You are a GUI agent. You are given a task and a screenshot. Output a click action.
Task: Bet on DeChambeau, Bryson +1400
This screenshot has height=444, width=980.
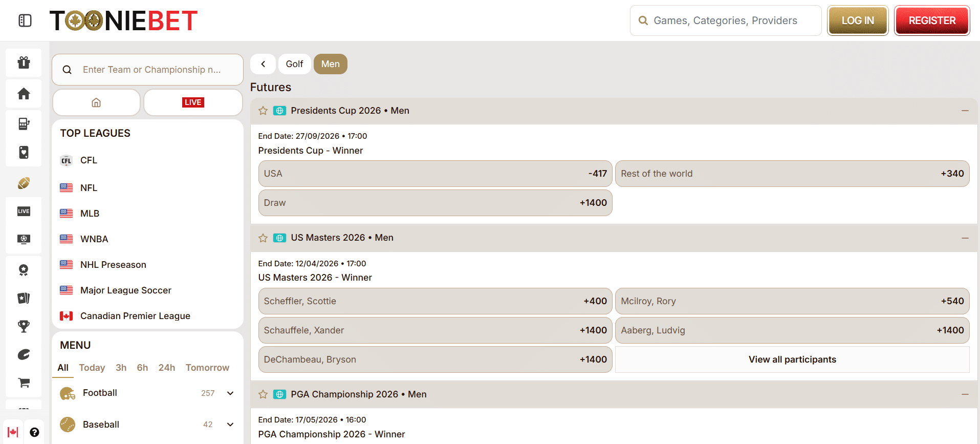[435, 360]
